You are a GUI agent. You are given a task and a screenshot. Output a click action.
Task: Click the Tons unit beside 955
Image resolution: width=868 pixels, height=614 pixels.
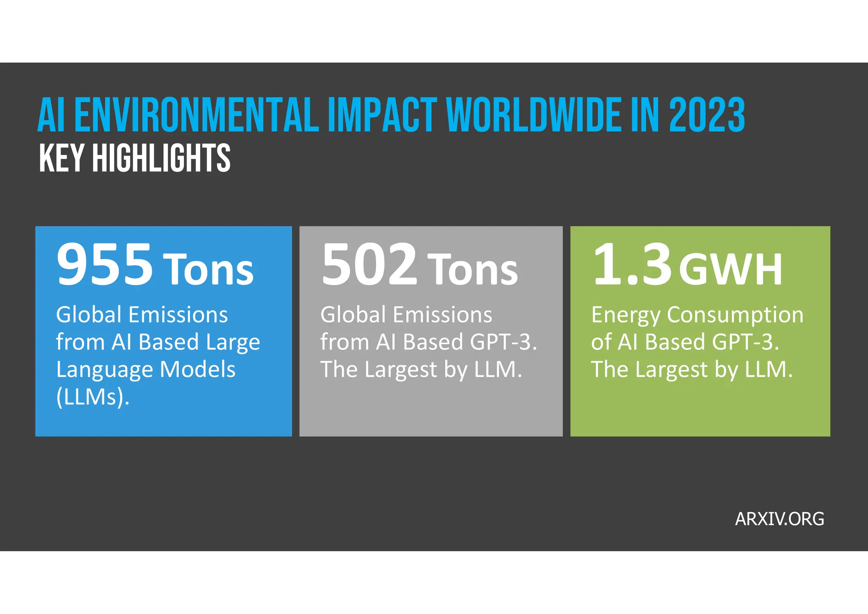(x=209, y=269)
